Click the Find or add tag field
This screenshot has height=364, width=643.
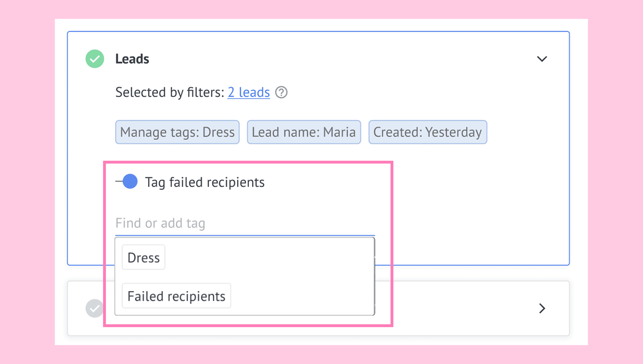(245, 223)
